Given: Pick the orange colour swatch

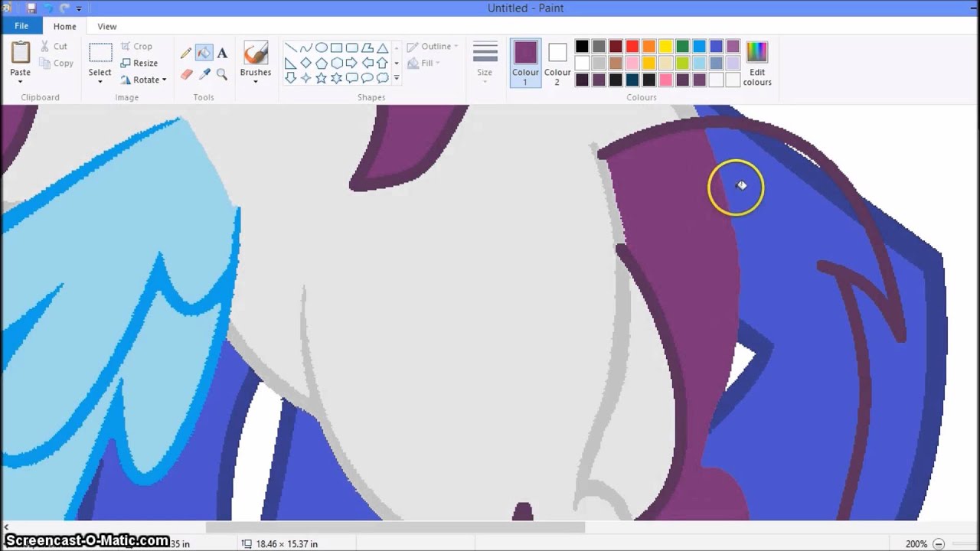Looking at the screenshot, I should click(649, 47).
